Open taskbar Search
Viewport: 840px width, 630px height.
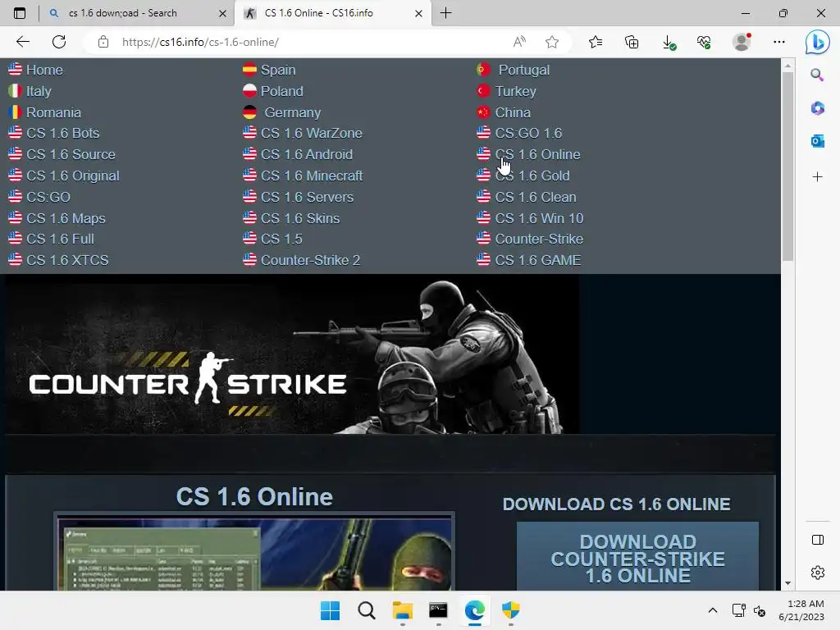tap(367, 610)
